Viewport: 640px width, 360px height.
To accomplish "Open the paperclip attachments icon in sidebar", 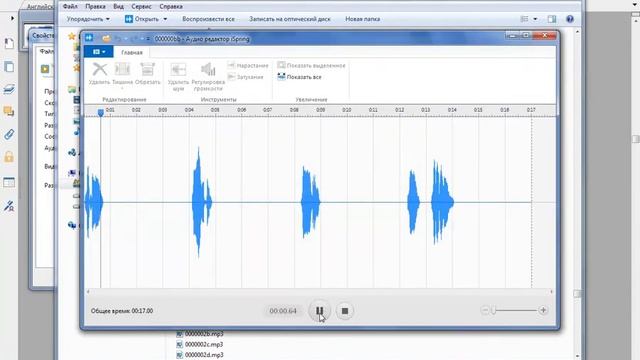I will click(x=9, y=134).
